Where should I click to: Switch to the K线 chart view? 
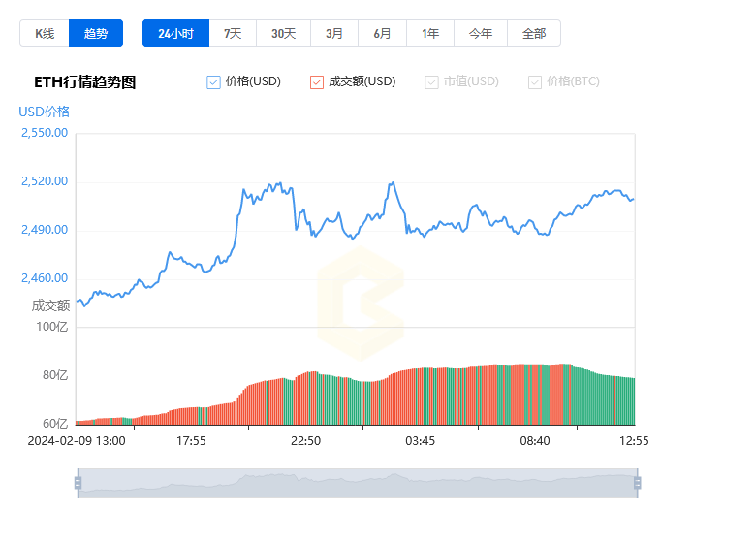click(x=45, y=33)
